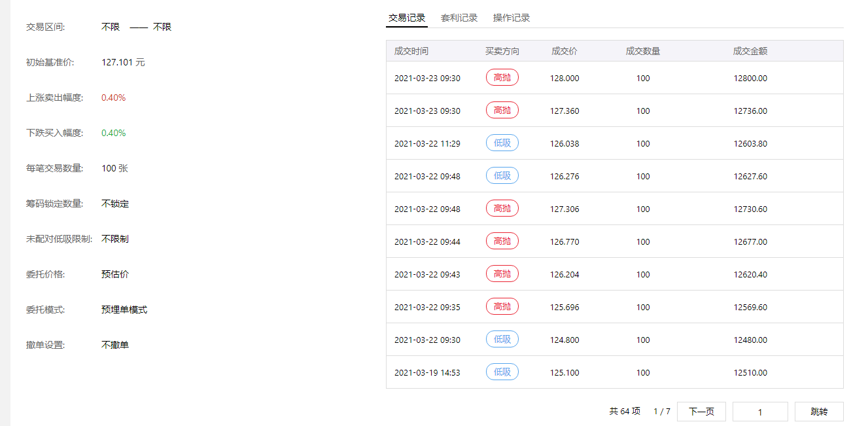Click the 高抛 badge for price 126.770
Viewport: 868px width, 426px height.
(502, 241)
